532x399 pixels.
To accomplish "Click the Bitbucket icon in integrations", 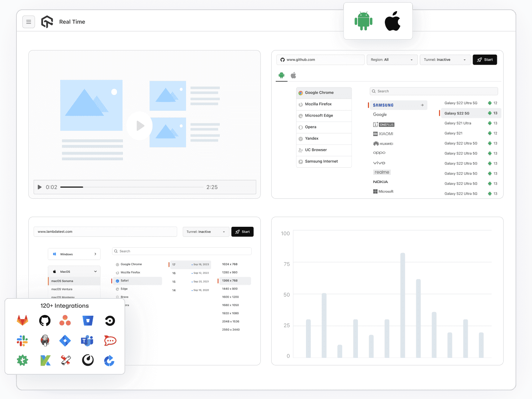I will [x=88, y=321].
